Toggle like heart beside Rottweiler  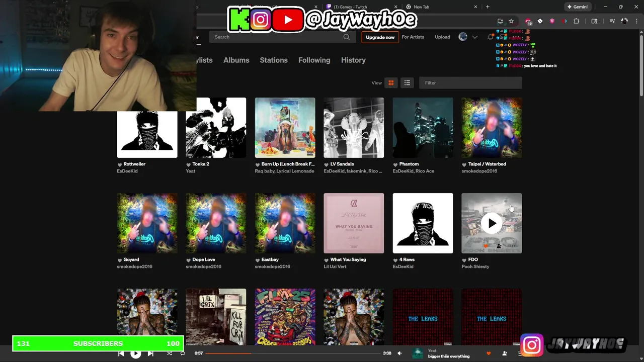tap(120, 164)
